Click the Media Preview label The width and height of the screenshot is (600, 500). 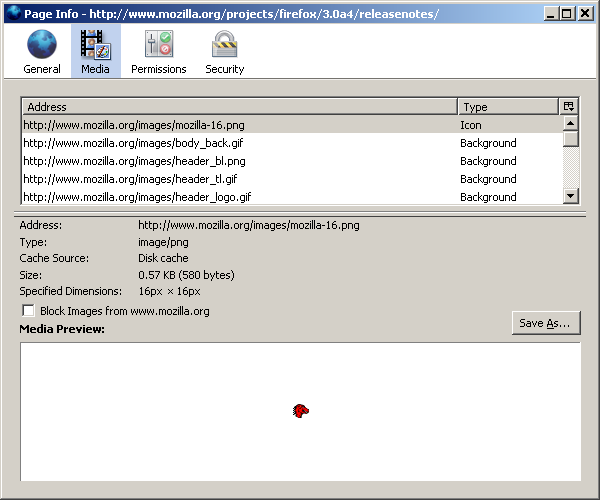coord(62,329)
